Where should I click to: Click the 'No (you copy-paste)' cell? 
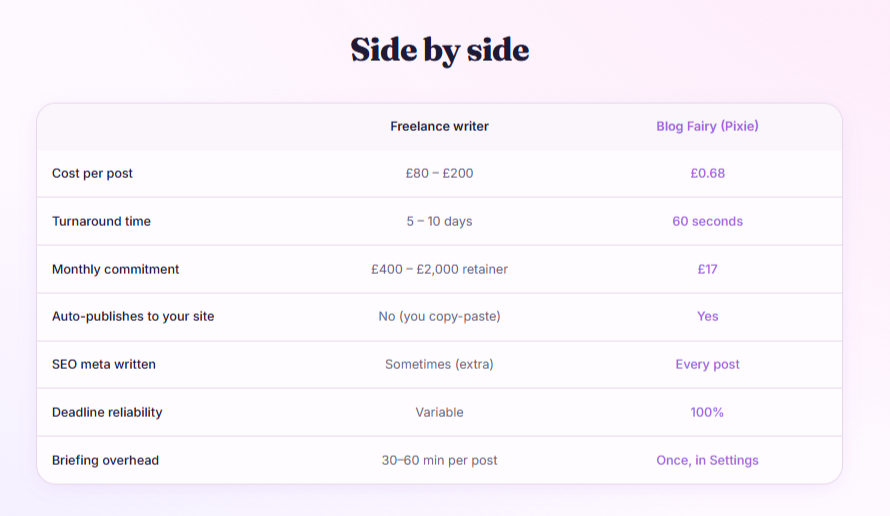pyautogui.click(x=439, y=316)
